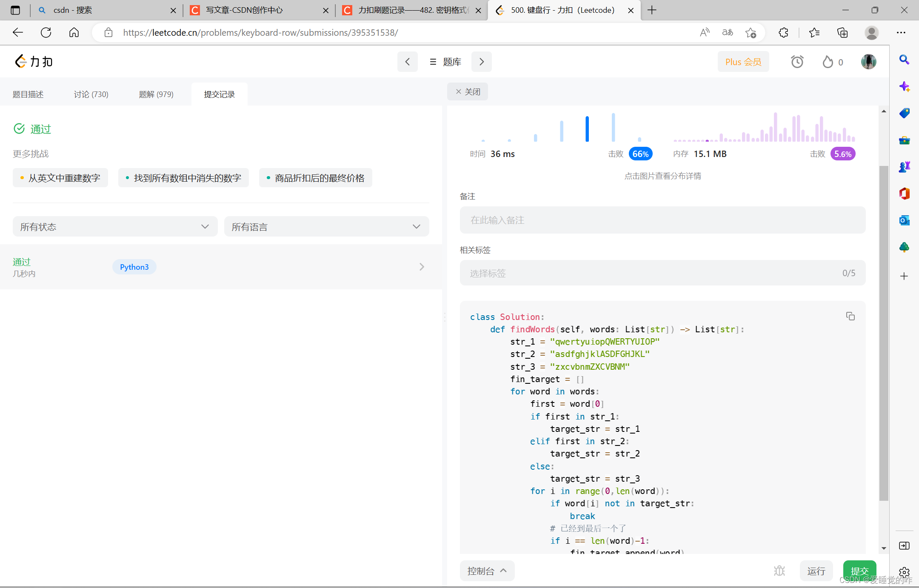Screen dimensions: 919x588
Task: Expand the 所有状态 status dropdown
Action: pos(115,227)
